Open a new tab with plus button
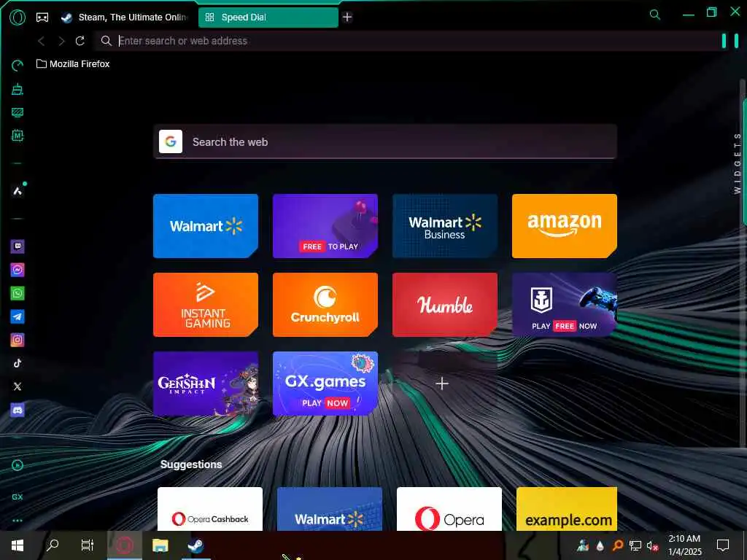Image resolution: width=747 pixels, height=560 pixels. click(347, 17)
